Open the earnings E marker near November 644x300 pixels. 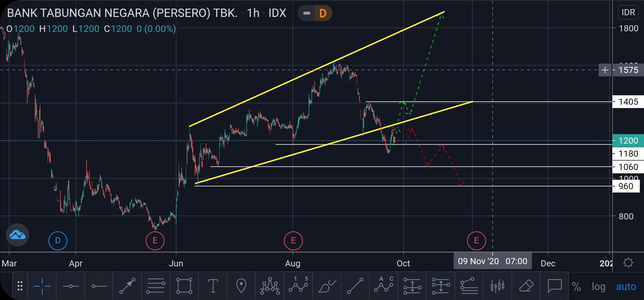476,241
